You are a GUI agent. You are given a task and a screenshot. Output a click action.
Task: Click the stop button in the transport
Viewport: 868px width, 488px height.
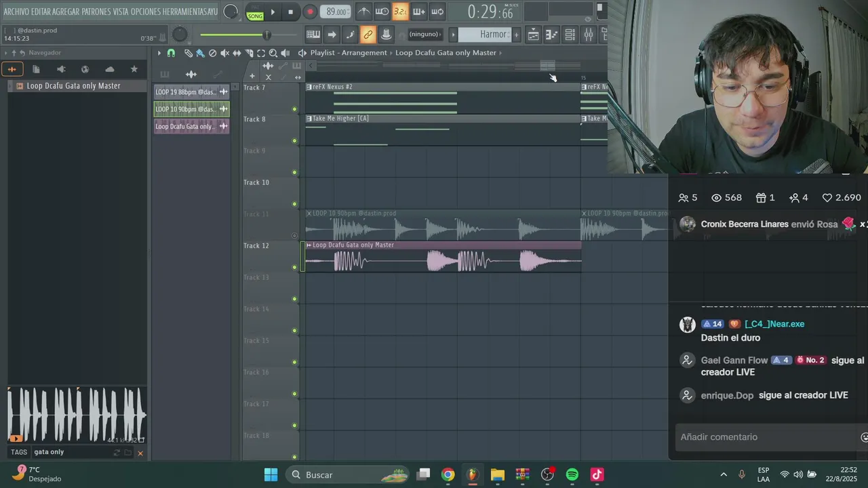290,12
